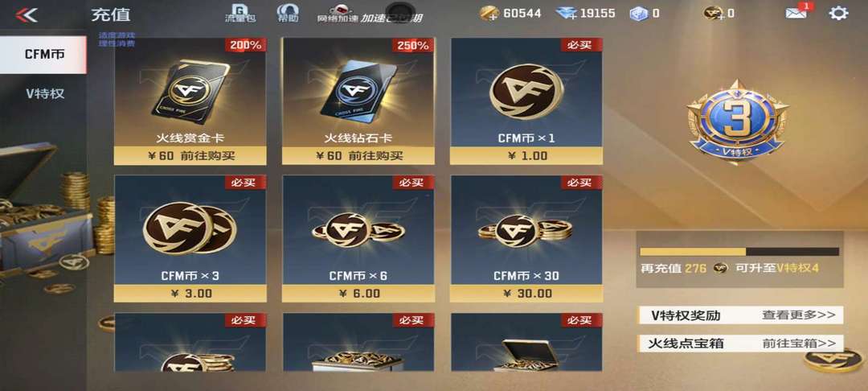Purchase CFM币×1 for ¥1.00
Image resolution: width=868 pixels, height=391 pixels.
coord(526,155)
